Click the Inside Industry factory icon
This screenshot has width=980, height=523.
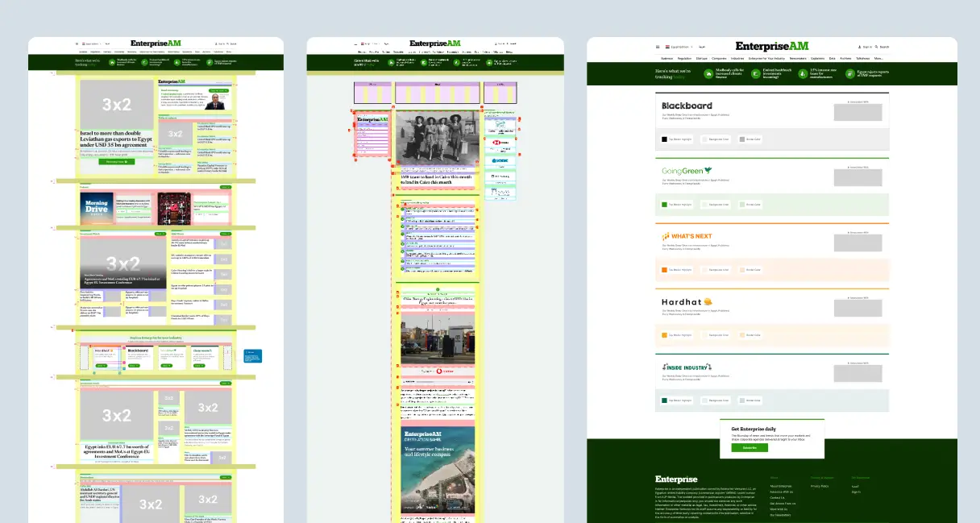point(665,367)
